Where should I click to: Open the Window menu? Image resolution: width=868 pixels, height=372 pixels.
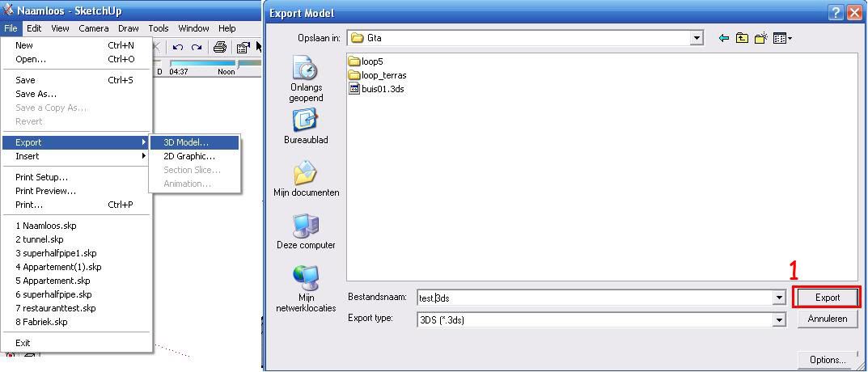pyautogui.click(x=194, y=28)
